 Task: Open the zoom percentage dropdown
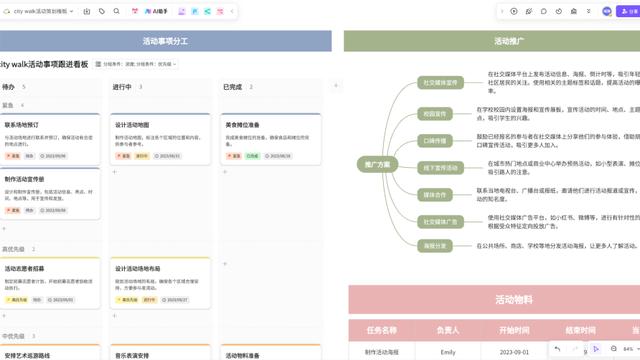click(631, 349)
